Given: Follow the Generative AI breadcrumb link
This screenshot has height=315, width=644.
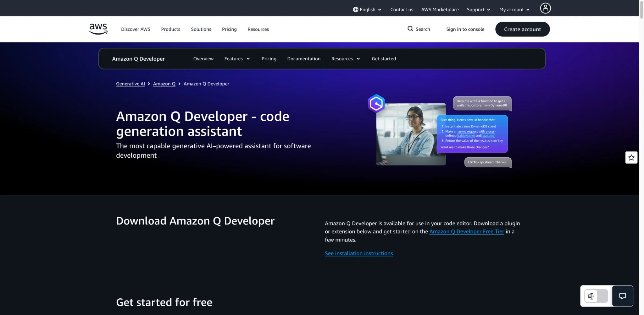Looking at the screenshot, I should tap(130, 84).
